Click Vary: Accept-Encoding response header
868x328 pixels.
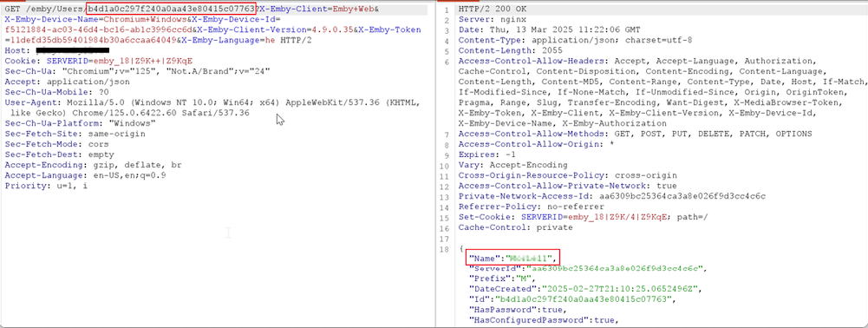click(512, 165)
